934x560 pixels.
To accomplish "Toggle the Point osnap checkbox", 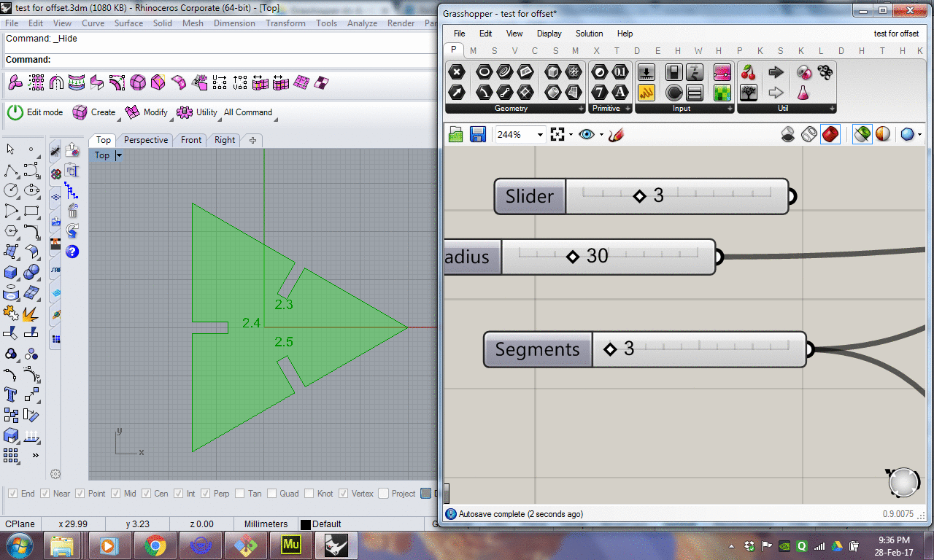I will click(x=80, y=494).
